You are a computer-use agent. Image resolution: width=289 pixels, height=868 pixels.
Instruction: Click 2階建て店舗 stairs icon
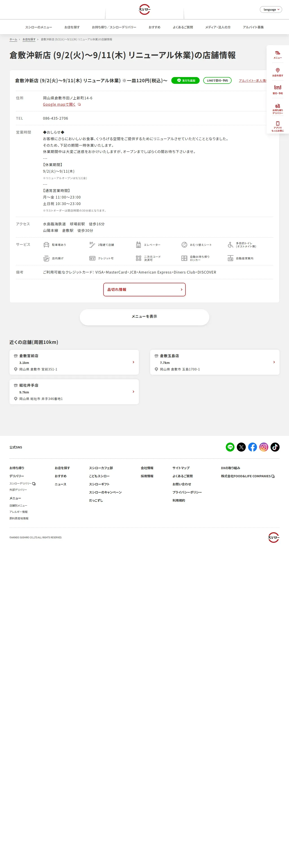(92, 245)
